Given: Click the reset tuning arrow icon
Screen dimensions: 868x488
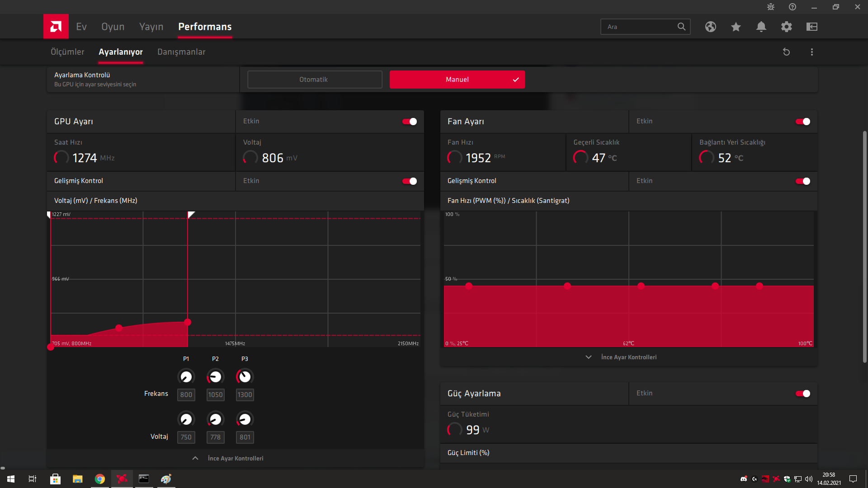Looking at the screenshot, I should (x=786, y=52).
